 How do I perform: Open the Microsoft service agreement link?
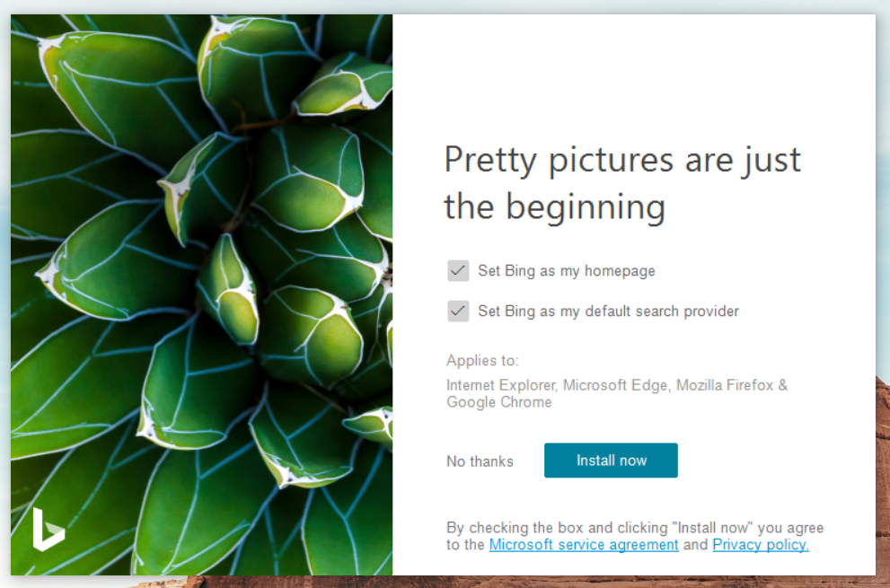click(x=584, y=545)
